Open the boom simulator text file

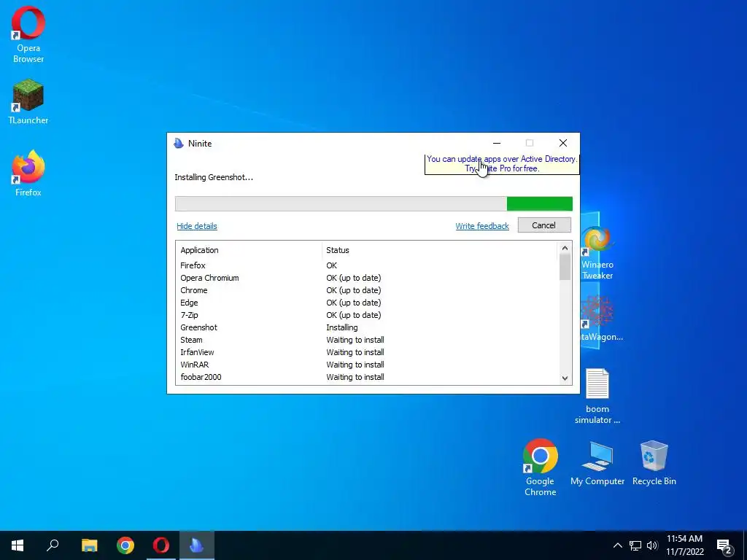[x=597, y=396]
